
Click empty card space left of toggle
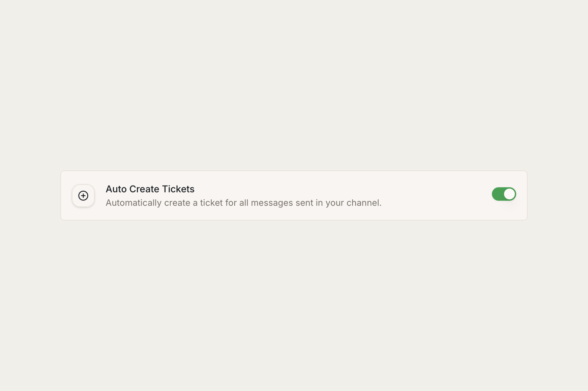pos(438,195)
